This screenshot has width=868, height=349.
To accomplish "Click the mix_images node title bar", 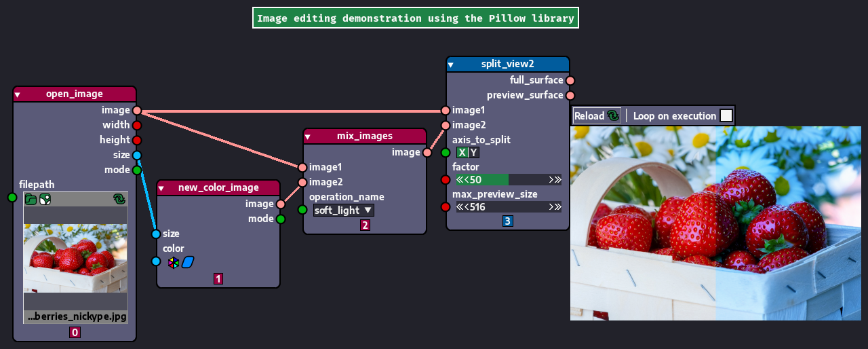I will click(365, 136).
